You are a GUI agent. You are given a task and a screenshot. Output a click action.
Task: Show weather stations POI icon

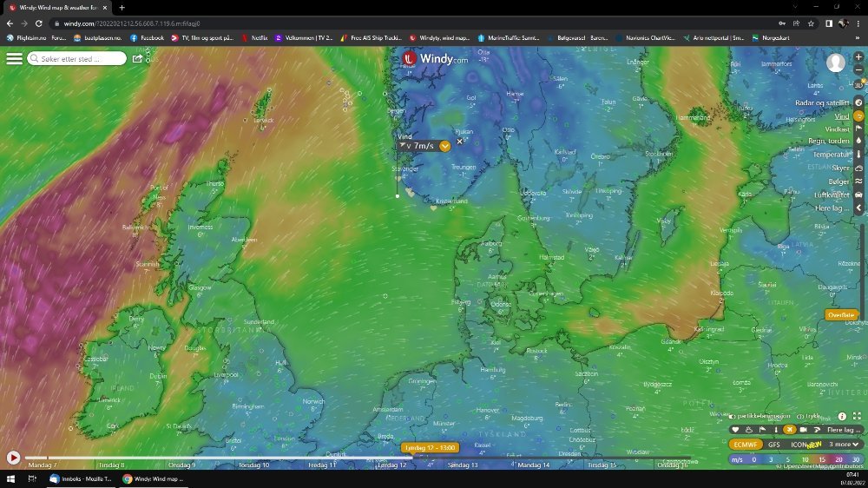pos(749,430)
